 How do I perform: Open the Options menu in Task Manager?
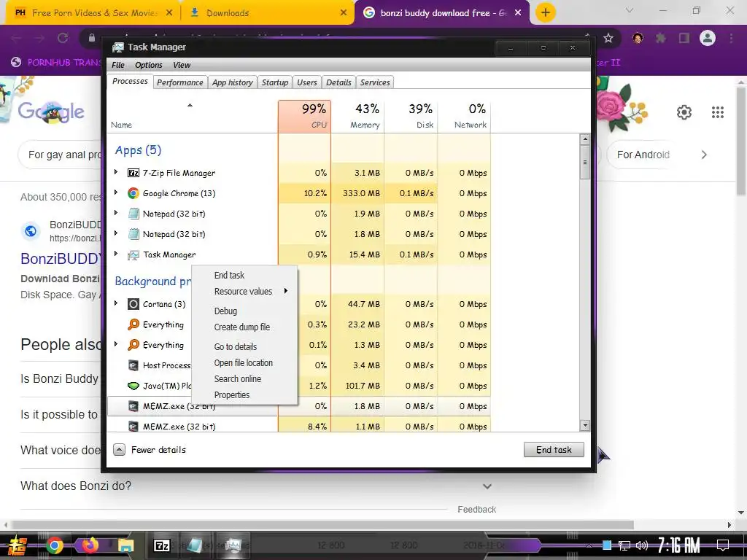click(149, 65)
